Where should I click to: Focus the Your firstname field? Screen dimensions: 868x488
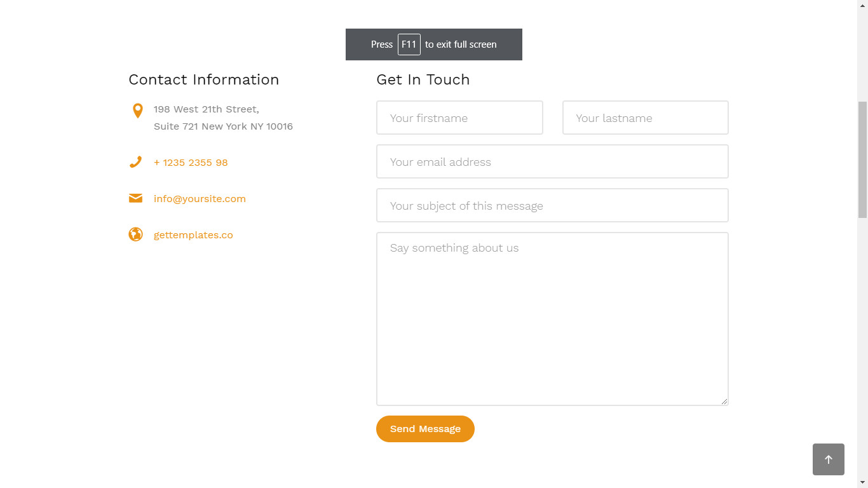click(459, 118)
